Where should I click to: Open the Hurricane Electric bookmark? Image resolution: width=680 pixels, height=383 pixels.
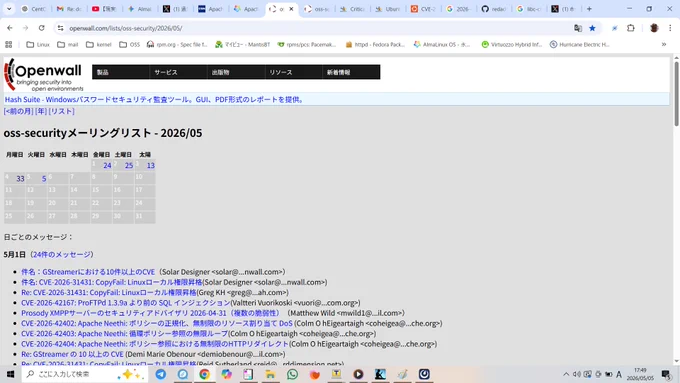(x=580, y=44)
